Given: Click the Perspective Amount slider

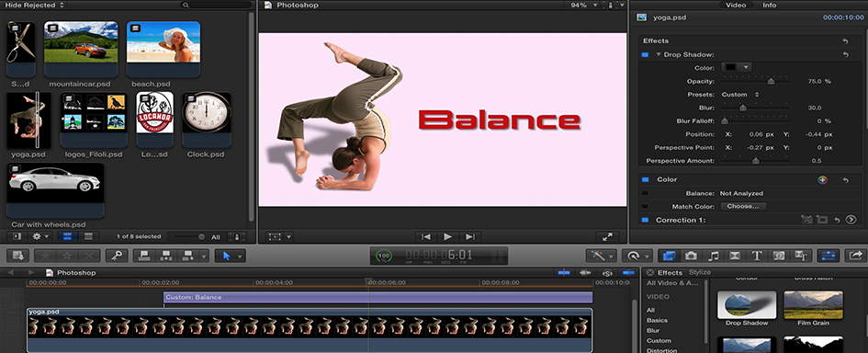Looking at the screenshot, I should pos(756,161).
